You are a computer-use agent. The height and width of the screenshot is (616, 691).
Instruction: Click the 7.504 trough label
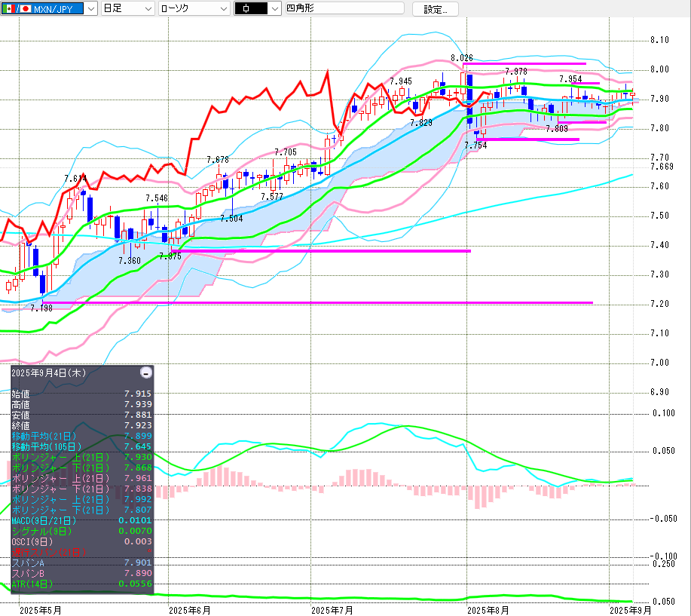click(x=231, y=218)
